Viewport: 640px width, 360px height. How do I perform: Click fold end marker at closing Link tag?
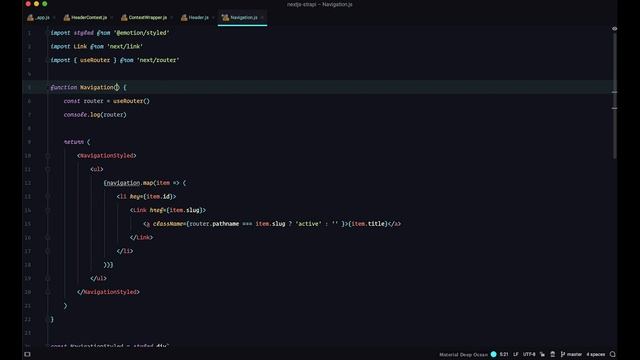tap(48, 238)
